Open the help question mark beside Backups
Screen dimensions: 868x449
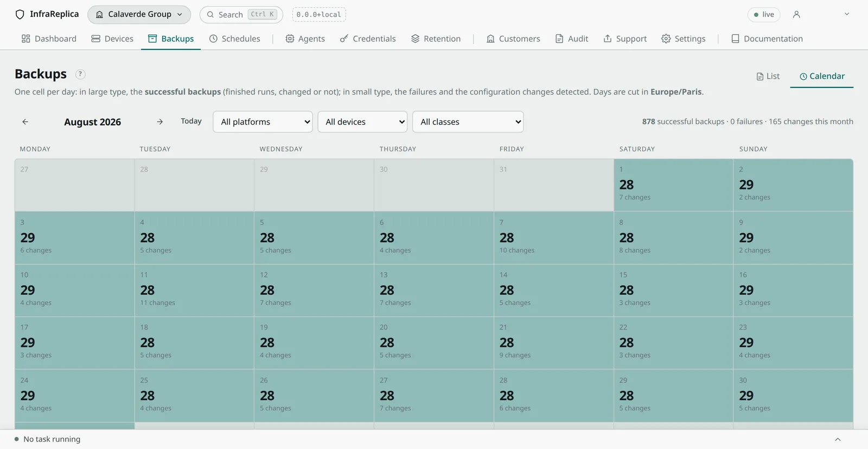click(80, 74)
